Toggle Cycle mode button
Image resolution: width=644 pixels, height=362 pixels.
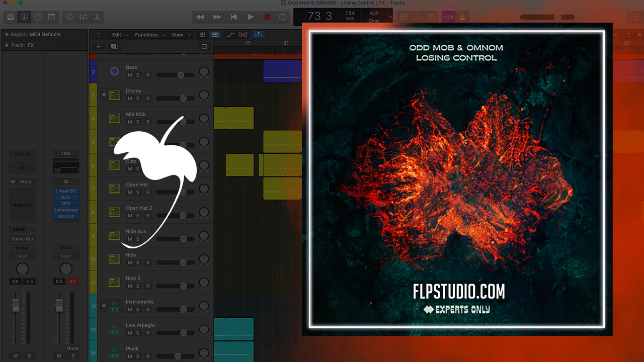(x=283, y=17)
